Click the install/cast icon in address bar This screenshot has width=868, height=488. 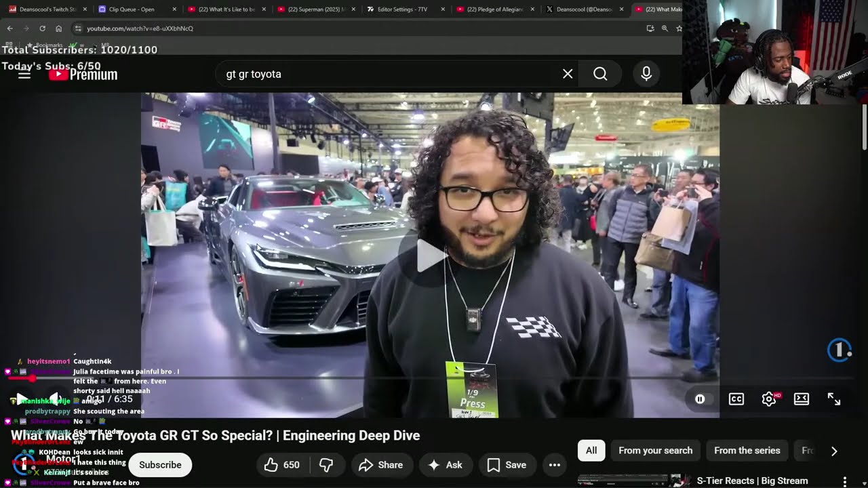(650, 28)
